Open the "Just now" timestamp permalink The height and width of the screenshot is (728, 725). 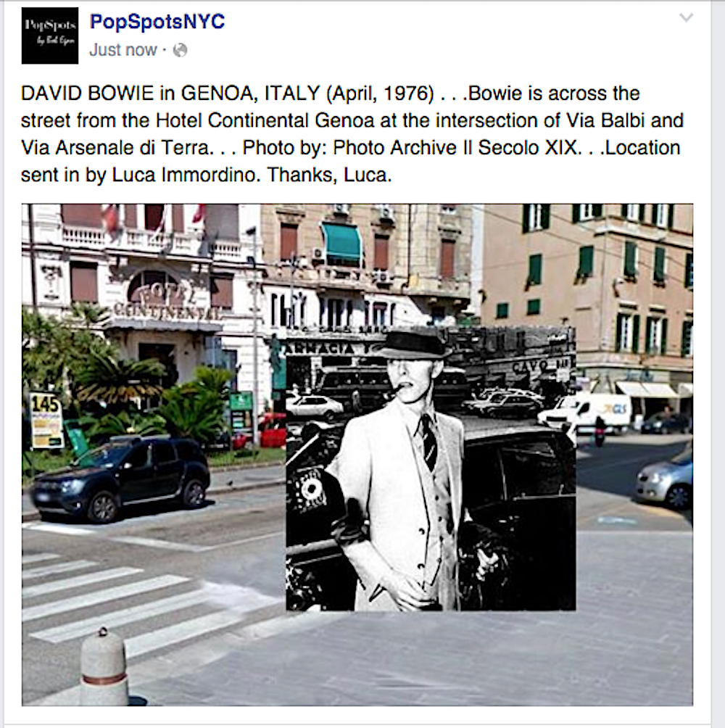pos(123,50)
